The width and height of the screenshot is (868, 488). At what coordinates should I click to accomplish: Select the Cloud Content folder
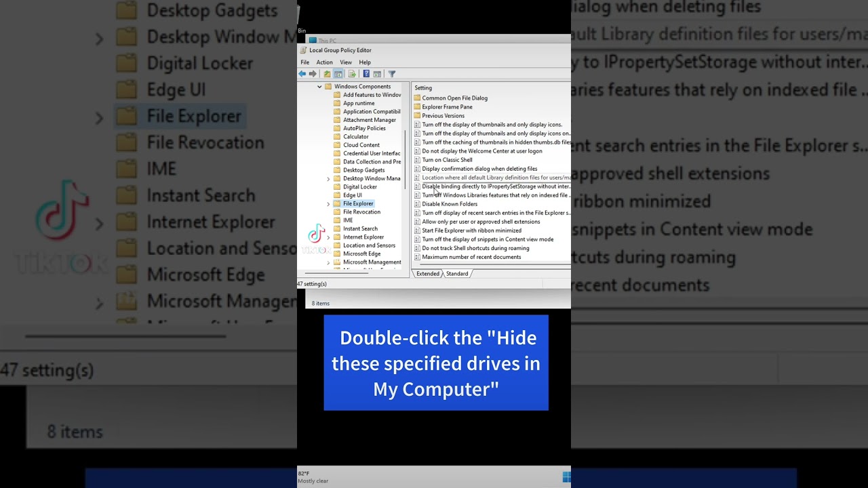357,145
